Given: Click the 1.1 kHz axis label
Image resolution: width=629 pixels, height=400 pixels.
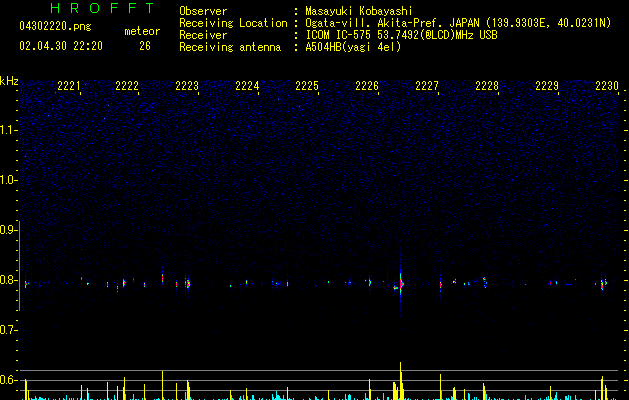Looking at the screenshot, I should 8,130.
